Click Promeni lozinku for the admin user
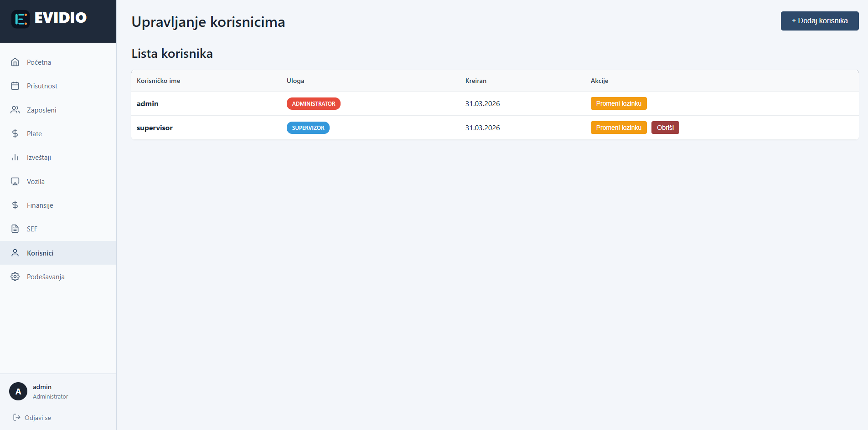This screenshot has width=868, height=430. click(x=619, y=103)
